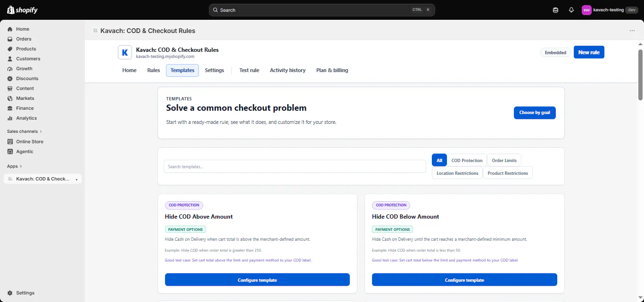Open Customers via its person icon
Viewport: 644px width, 302px height.
(x=10, y=59)
